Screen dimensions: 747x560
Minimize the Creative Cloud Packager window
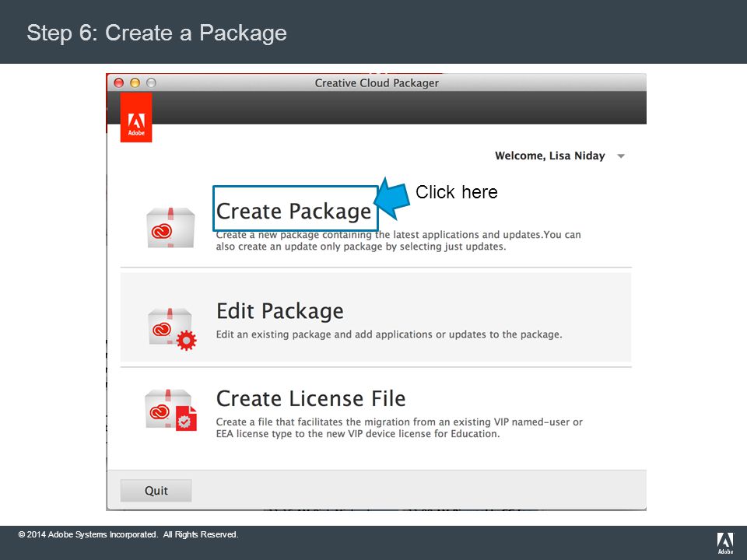[135, 83]
